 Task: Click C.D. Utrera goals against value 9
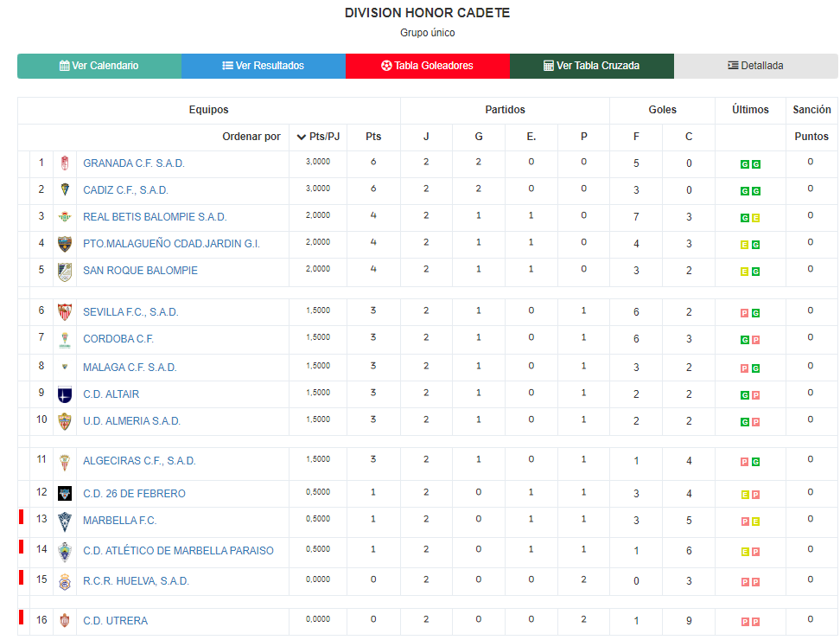(x=689, y=621)
